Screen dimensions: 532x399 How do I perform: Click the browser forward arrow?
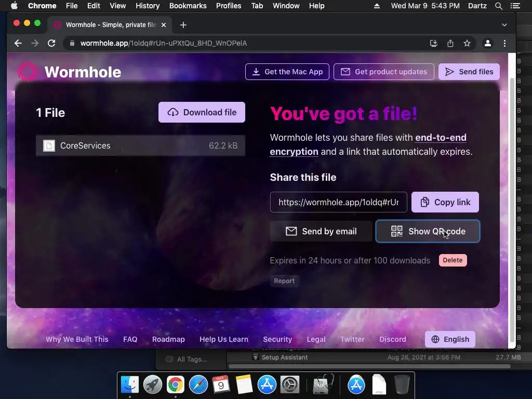(35, 43)
